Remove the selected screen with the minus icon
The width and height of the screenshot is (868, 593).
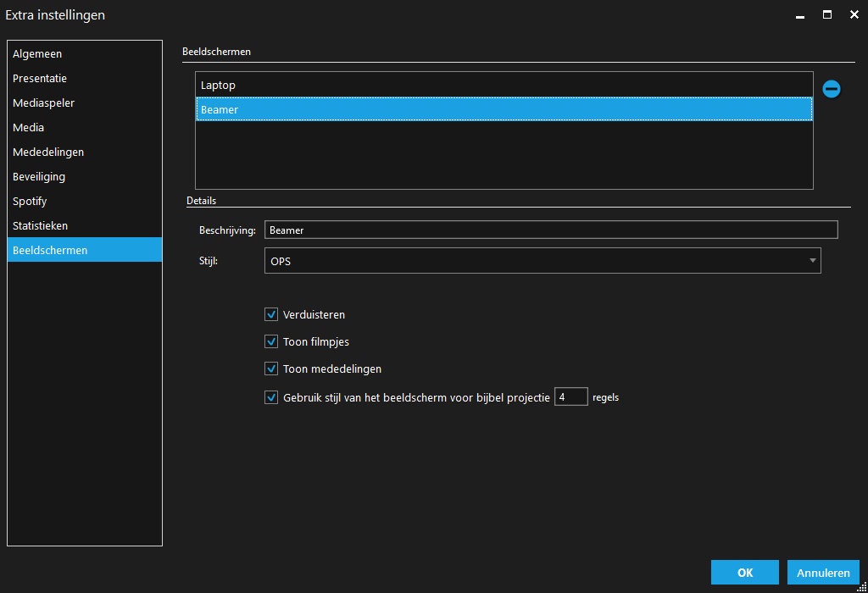831,88
